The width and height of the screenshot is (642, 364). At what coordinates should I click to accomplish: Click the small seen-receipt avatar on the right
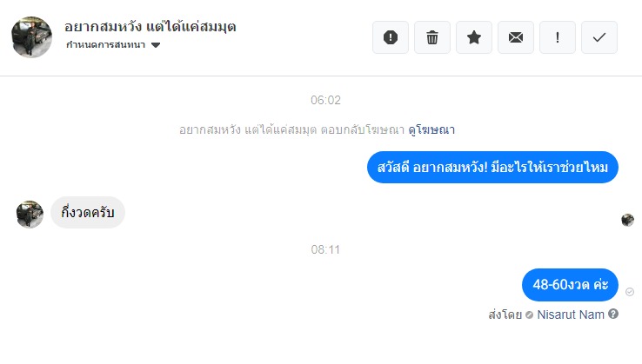(627, 220)
